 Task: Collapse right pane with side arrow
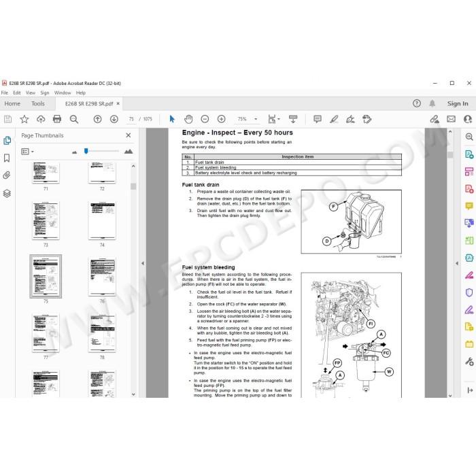coord(457,263)
